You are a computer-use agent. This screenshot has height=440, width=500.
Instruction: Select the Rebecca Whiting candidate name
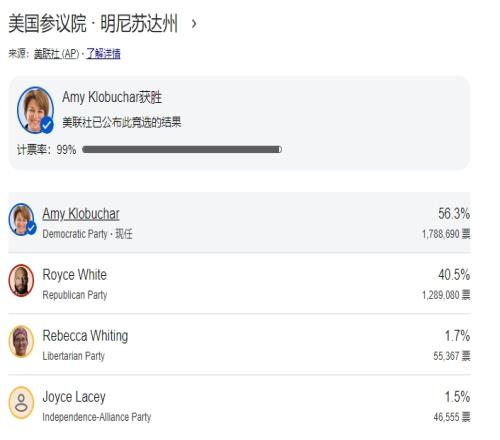85,336
